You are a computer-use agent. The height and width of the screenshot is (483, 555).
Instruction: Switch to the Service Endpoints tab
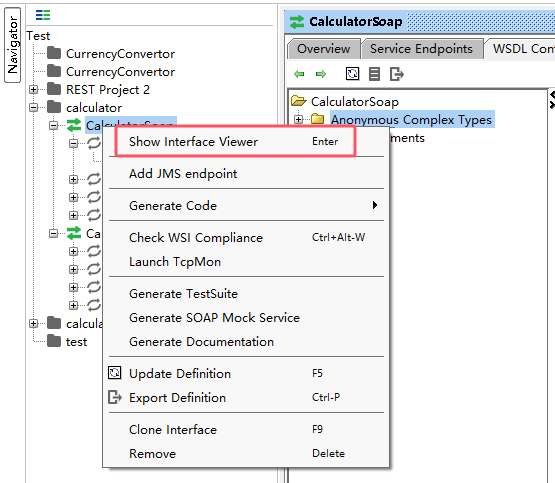(422, 48)
